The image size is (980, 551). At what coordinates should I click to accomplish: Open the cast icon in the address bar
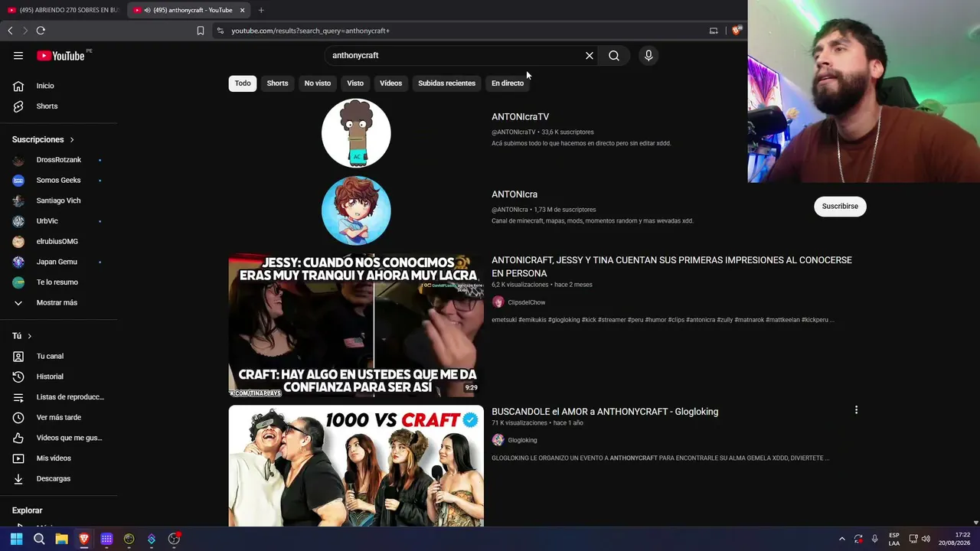[x=714, y=31]
